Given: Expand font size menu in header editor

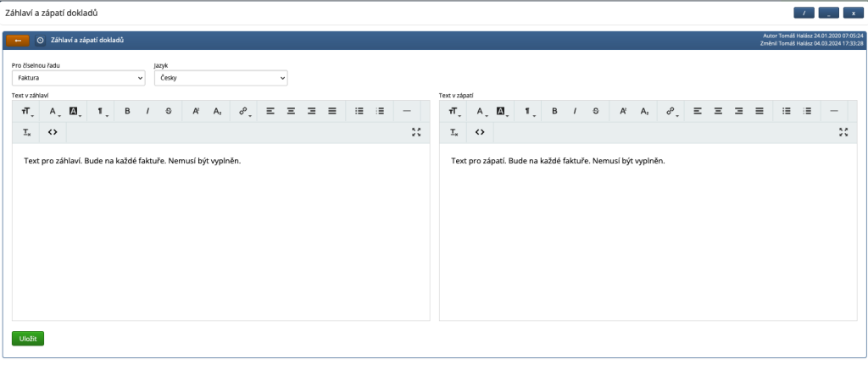Looking at the screenshot, I should [28, 111].
